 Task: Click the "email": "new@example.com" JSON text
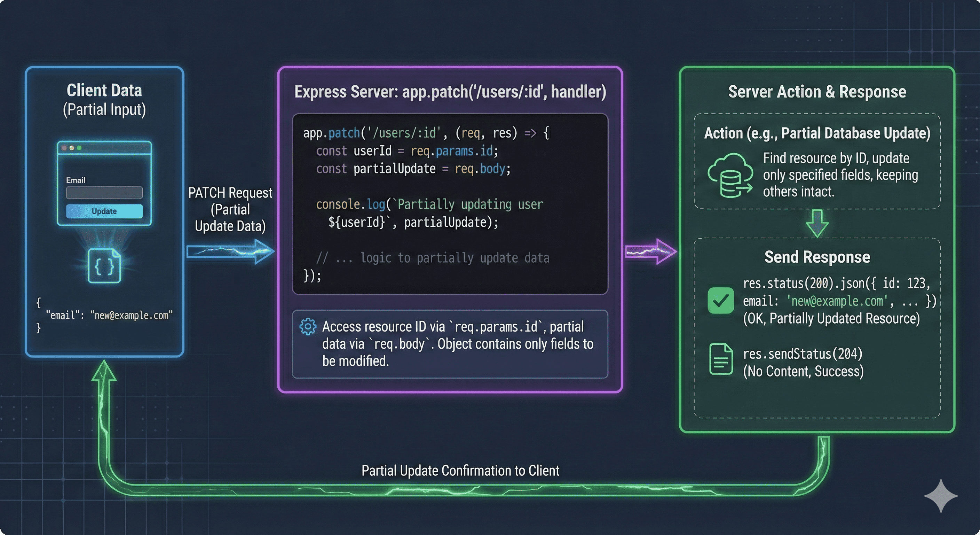point(109,315)
